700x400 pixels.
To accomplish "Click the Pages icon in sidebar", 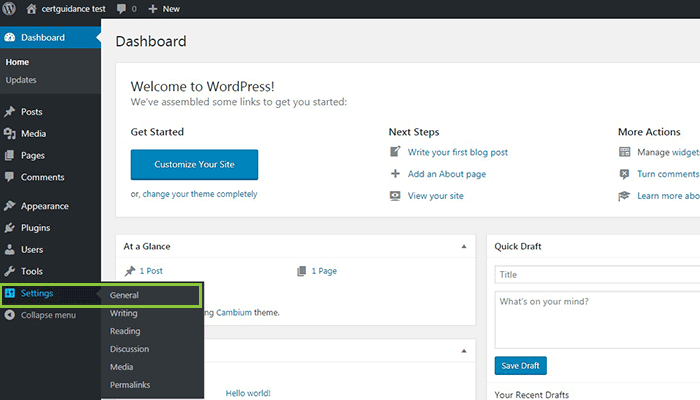I will pos(9,155).
